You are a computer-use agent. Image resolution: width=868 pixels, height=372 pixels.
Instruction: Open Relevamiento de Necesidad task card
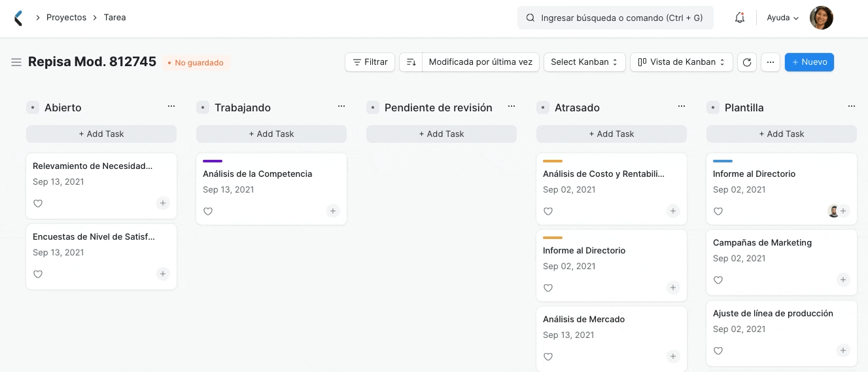101,186
